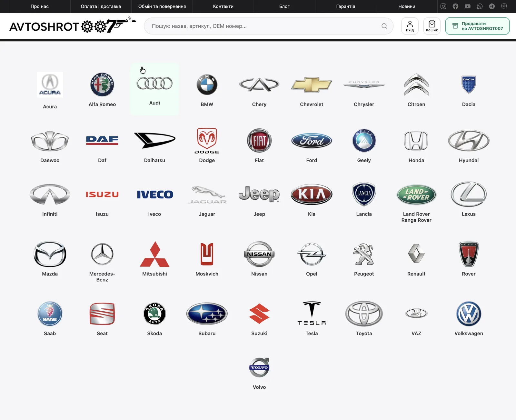Select the Tesla brand logo

click(x=312, y=313)
